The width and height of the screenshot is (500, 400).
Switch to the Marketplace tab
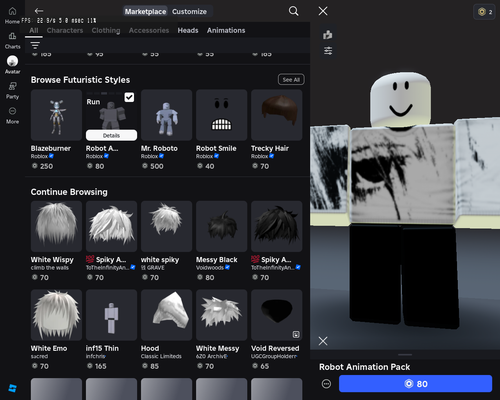coord(145,11)
